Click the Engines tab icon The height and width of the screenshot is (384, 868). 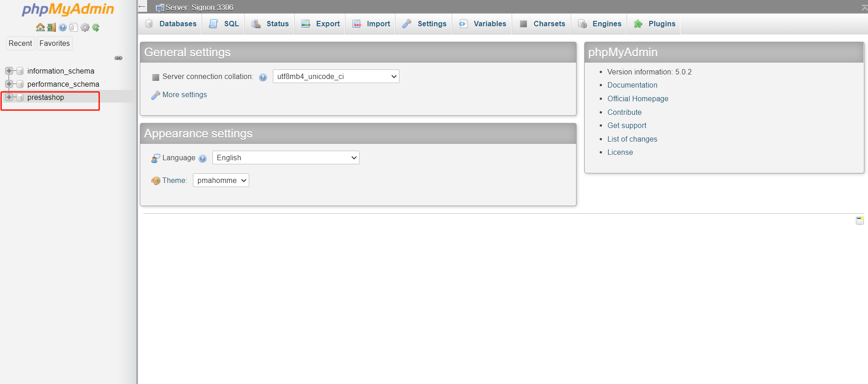[x=582, y=24]
